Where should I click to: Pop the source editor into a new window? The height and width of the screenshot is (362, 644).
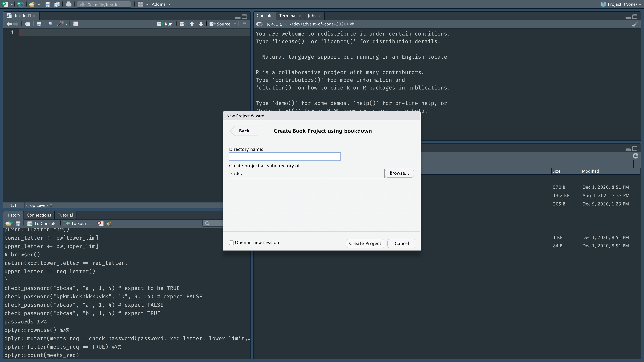[27, 24]
